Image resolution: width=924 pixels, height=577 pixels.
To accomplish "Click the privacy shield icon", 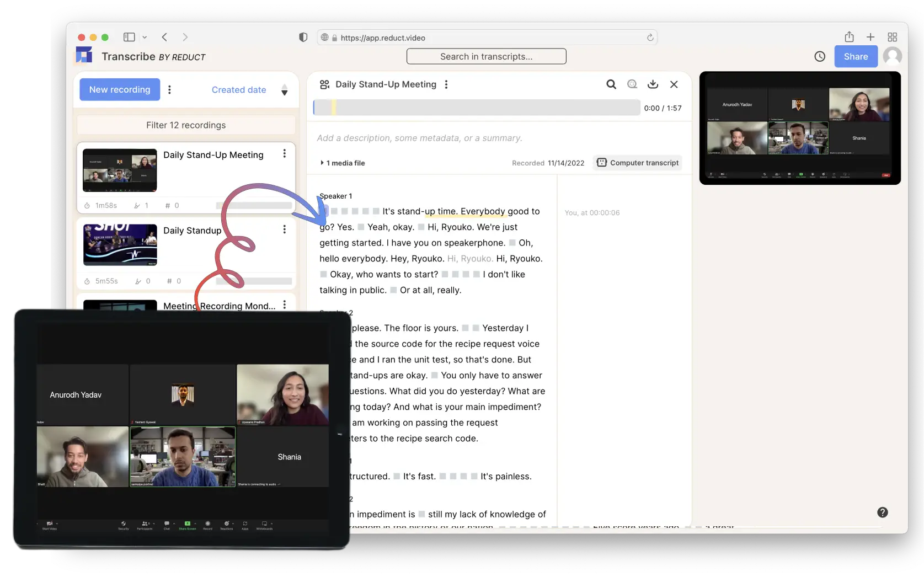I will pyautogui.click(x=303, y=38).
